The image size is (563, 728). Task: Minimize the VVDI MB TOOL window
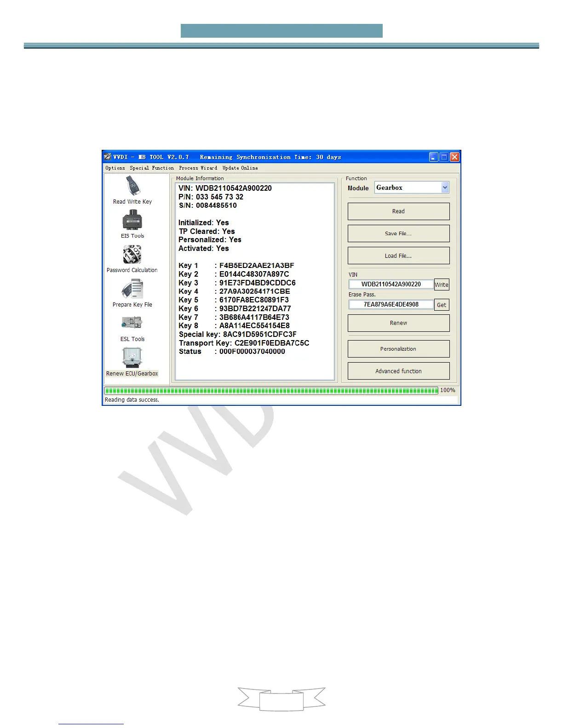point(434,157)
